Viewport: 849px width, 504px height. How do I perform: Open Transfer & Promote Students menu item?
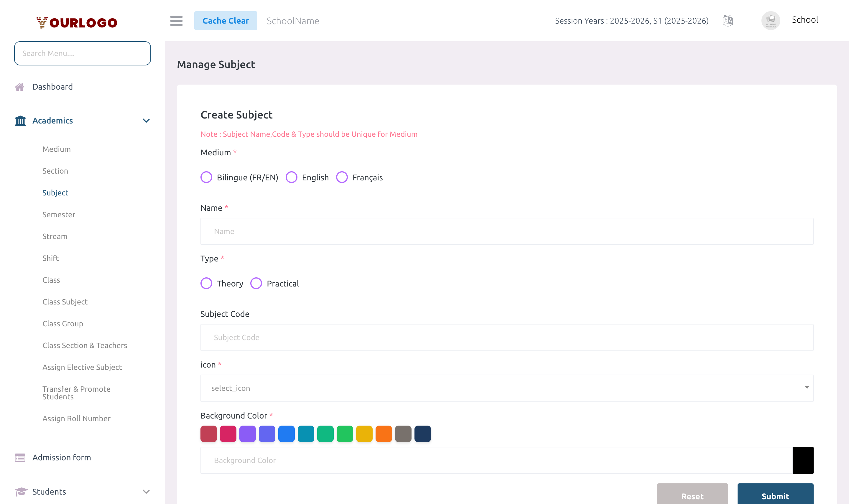(x=76, y=393)
